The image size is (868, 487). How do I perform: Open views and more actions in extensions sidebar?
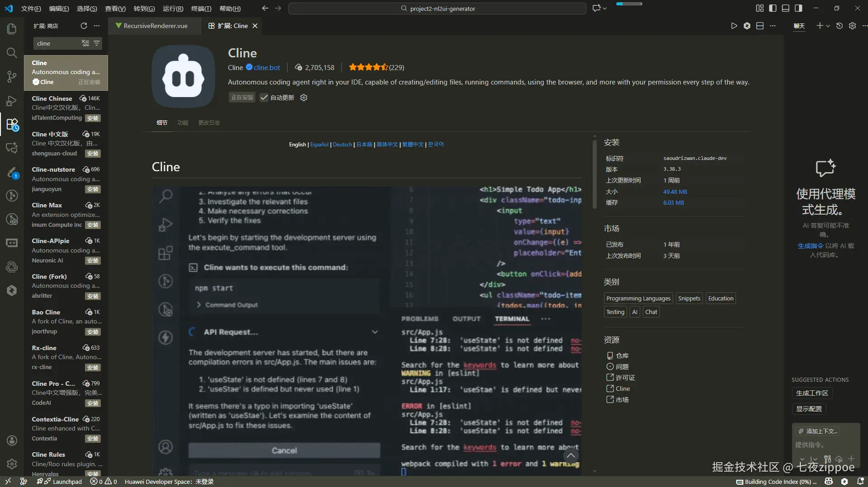97,26
